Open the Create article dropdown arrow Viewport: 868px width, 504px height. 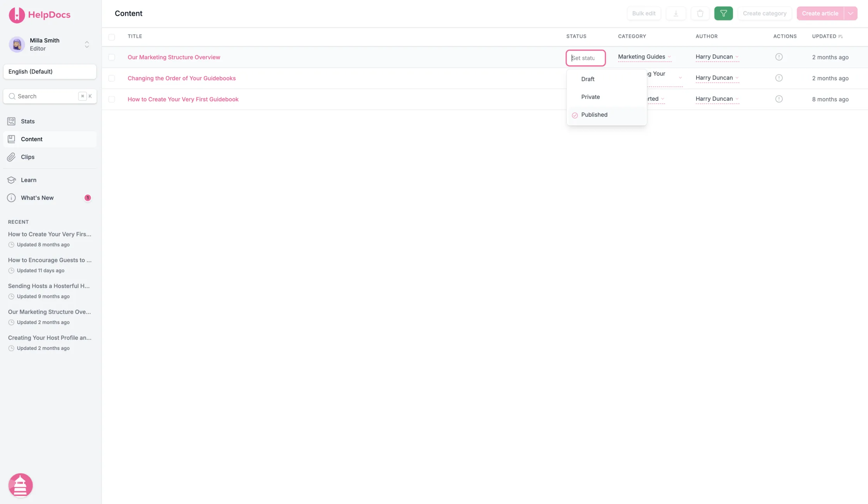(851, 14)
